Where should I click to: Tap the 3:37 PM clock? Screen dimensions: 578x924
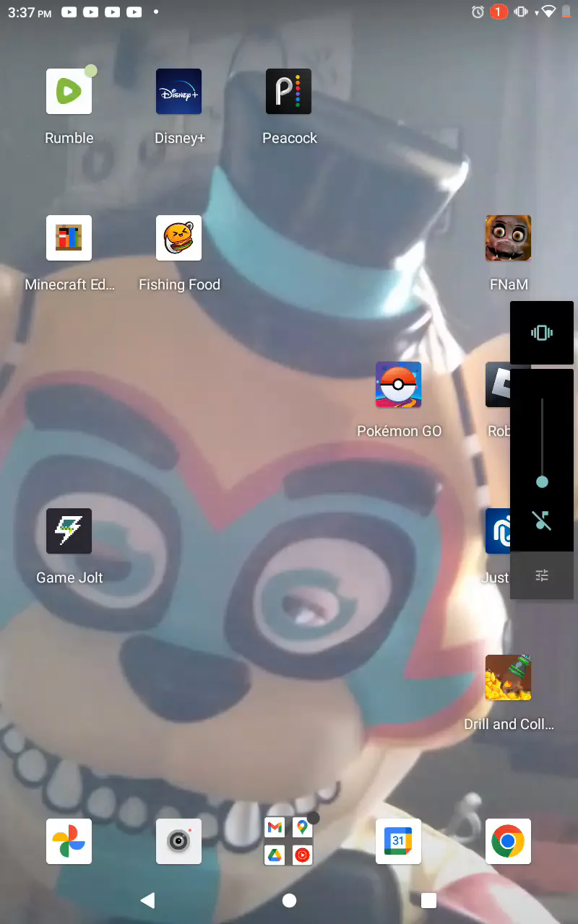(30, 12)
